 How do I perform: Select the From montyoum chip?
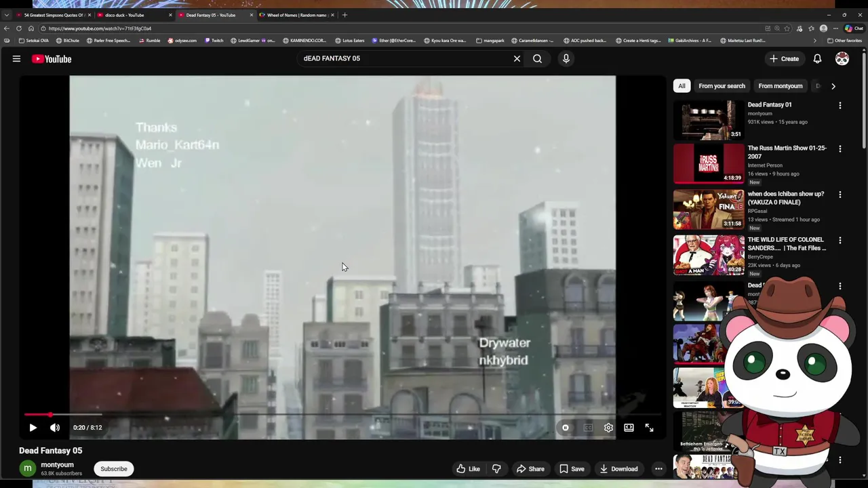(x=781, y=86)
